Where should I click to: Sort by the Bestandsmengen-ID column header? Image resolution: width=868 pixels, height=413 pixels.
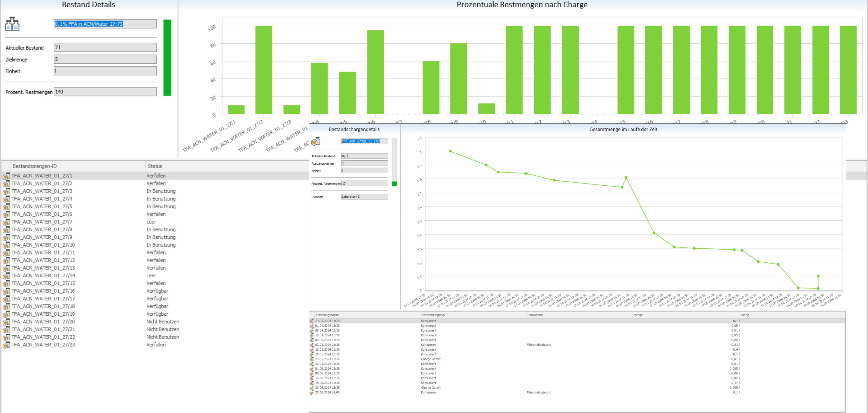pos(35,166)
